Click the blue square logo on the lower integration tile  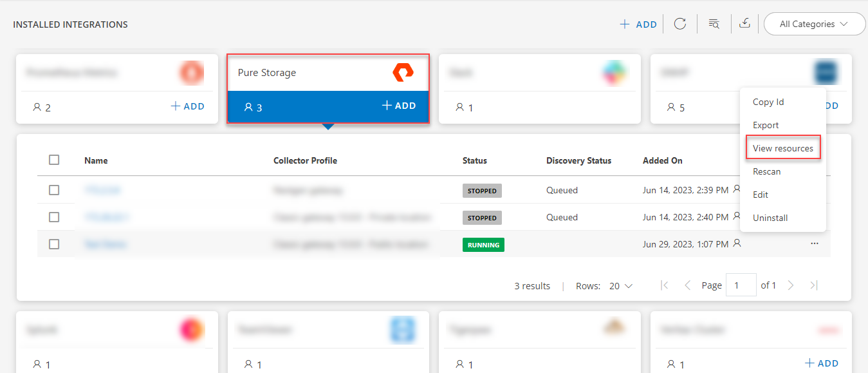point(403,329)
